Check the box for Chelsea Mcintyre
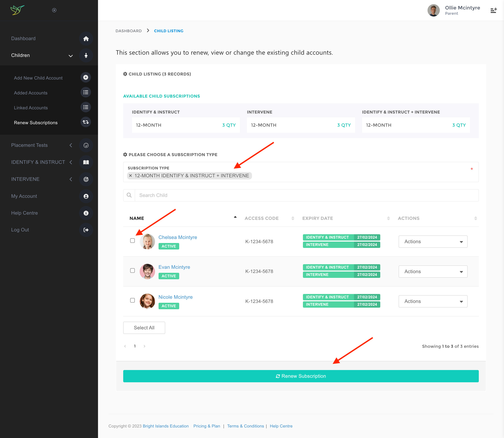 132,241
